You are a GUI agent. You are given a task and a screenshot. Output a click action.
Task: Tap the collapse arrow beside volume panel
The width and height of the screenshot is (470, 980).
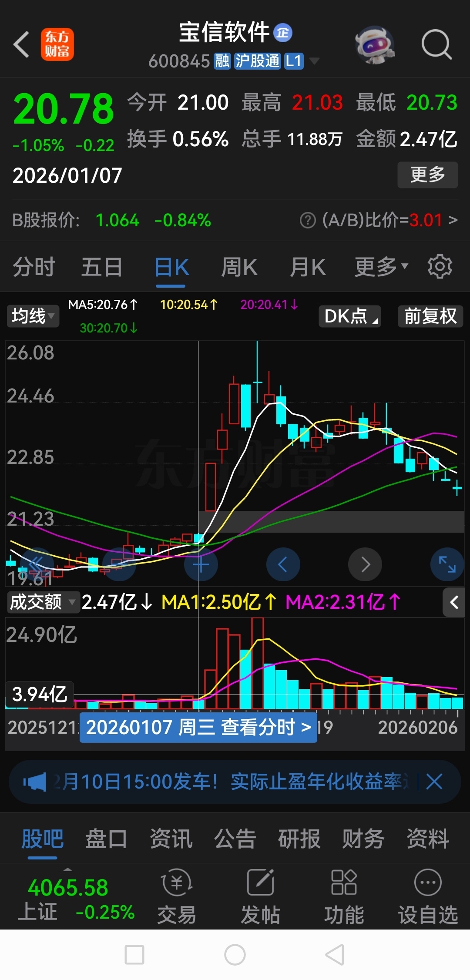(x=454, y=602)
